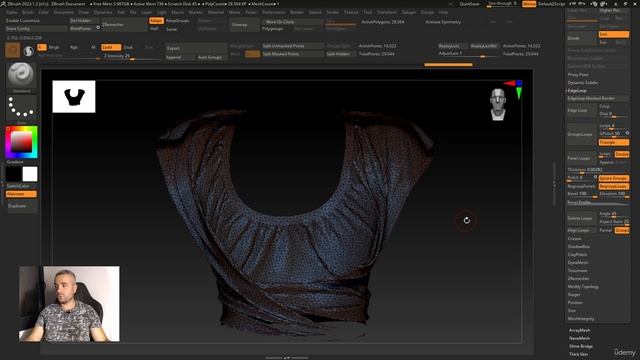Image resolution: width=640 pixels, height=360 pixels.
Task: Click the WeldPoints settings circle icon
Action: pyautogui.click(x=98, y=28)
